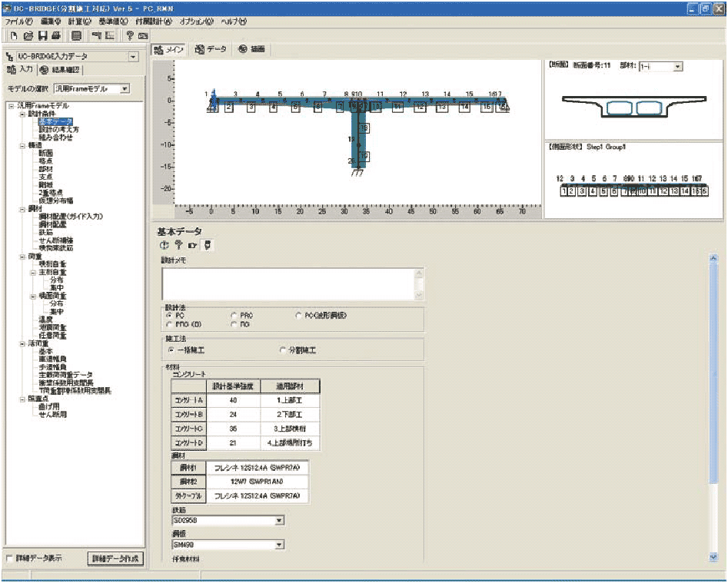Select member box 13 in the frame diagram
Viewport: 728px width, 583px height.
pos(442,107)
